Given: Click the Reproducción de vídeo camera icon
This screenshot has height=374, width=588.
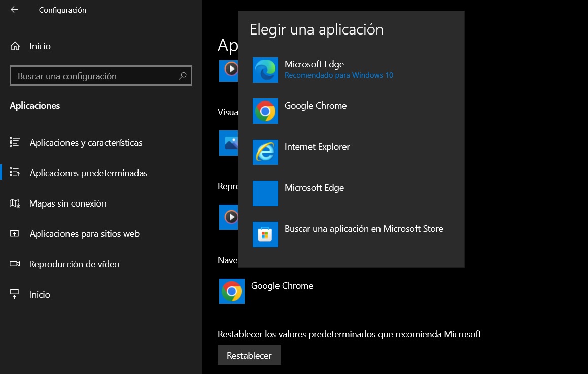Looking at the screenshot, I should click(x=15, y=264).
